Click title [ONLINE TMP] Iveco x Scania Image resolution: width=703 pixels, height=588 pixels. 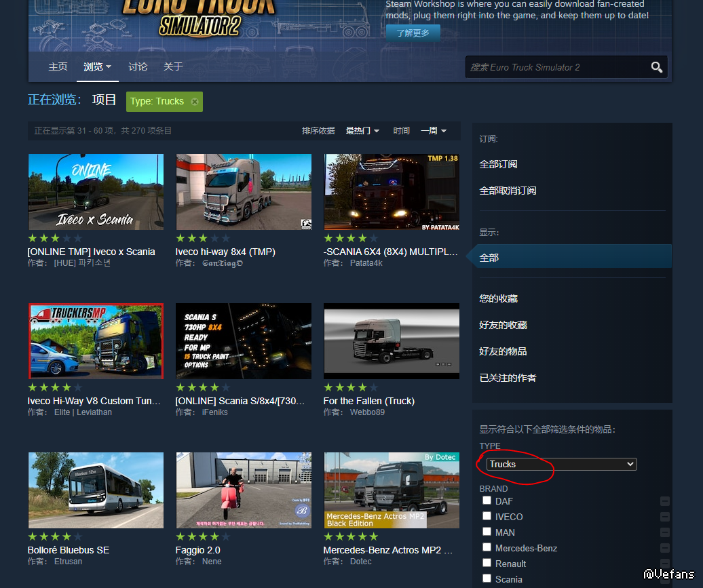point(92,252)
